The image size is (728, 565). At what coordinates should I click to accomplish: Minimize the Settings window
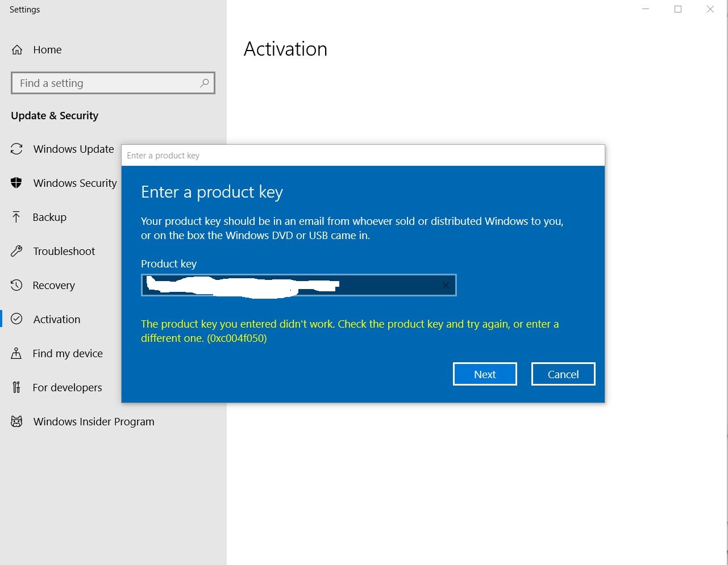click(646, 9)
